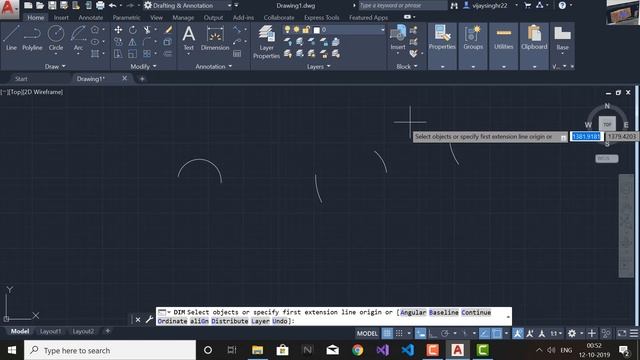Insert a Table from Annotation panel
Screen dimensions: 640x360
[237, 53]
